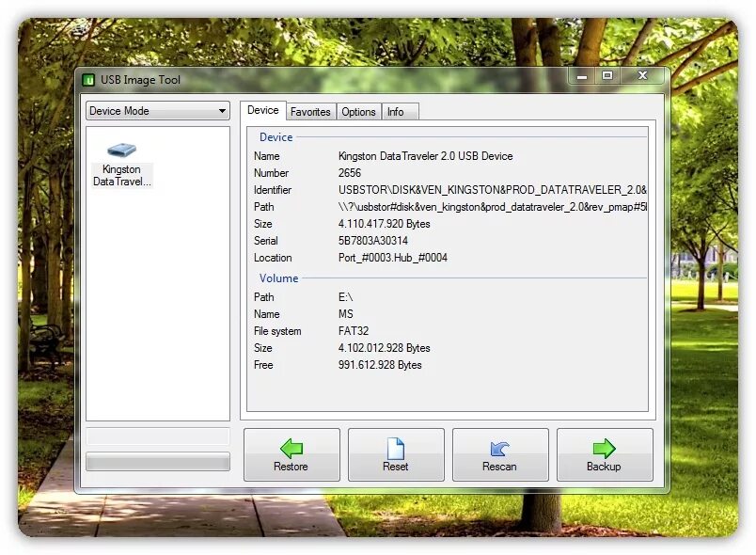Click the Backup button label

[604, 467]
